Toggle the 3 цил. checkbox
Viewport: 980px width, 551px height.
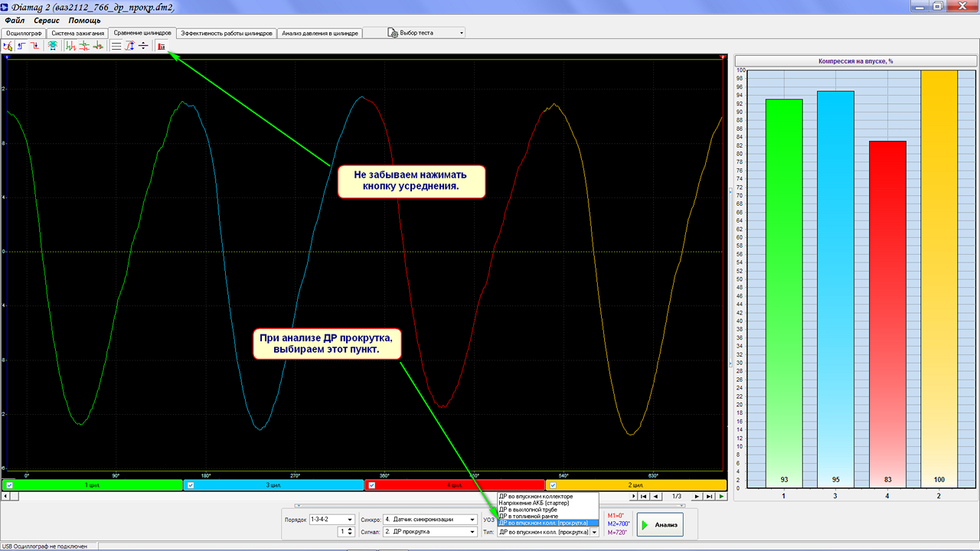tap(191, 485)
